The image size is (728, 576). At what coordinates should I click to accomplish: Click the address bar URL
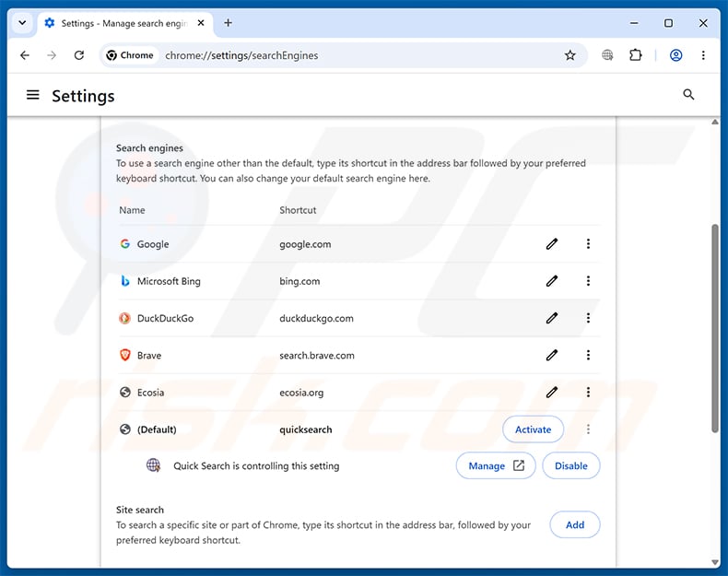click(x=241, y=55)
